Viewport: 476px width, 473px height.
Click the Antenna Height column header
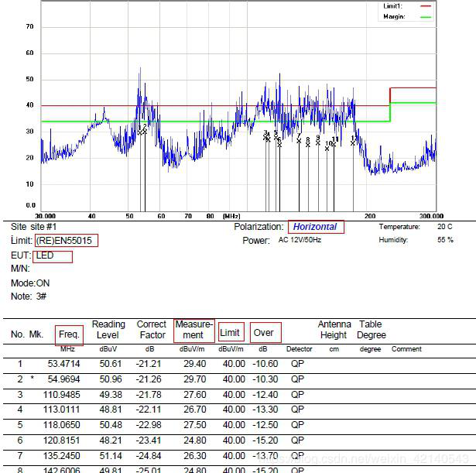pyautogui.click(x=333, y=330)
